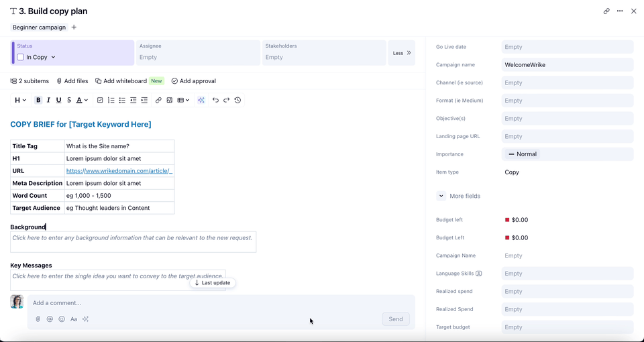Click the Title Tag table cell
This screenshot has height=342, width=644.
pos(38,146)
